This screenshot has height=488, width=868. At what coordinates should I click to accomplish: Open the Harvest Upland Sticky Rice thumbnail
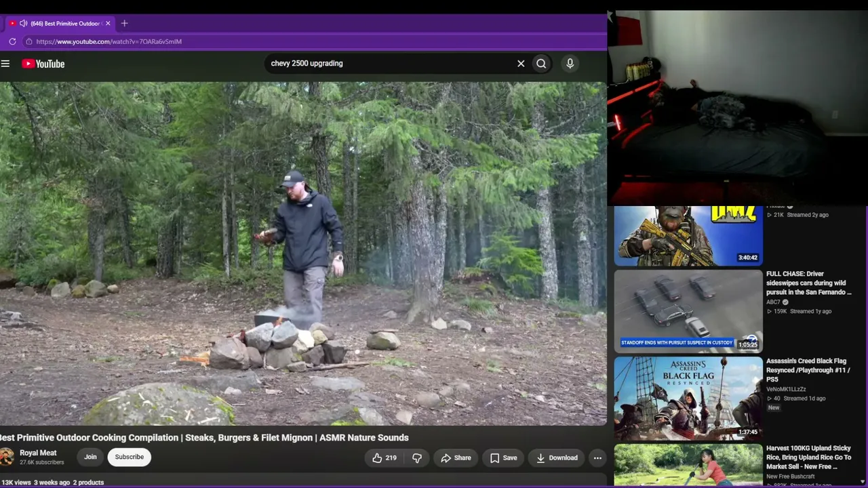pos(688,466)
